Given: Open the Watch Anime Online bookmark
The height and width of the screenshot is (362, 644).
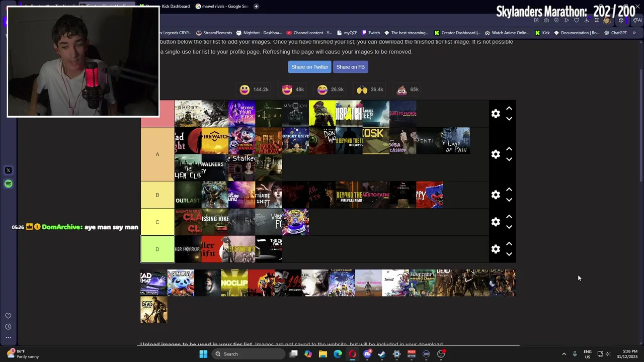Looking at the screenshot, I should coord(507,33).
